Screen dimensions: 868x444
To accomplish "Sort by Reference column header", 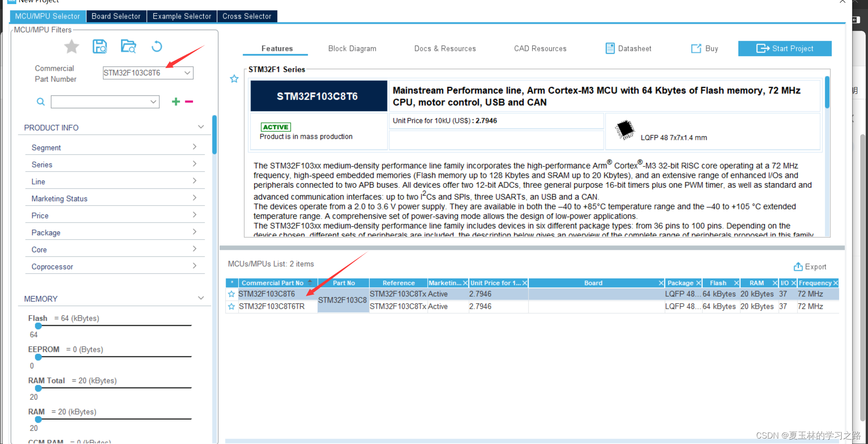I will (x=398, y=283).
